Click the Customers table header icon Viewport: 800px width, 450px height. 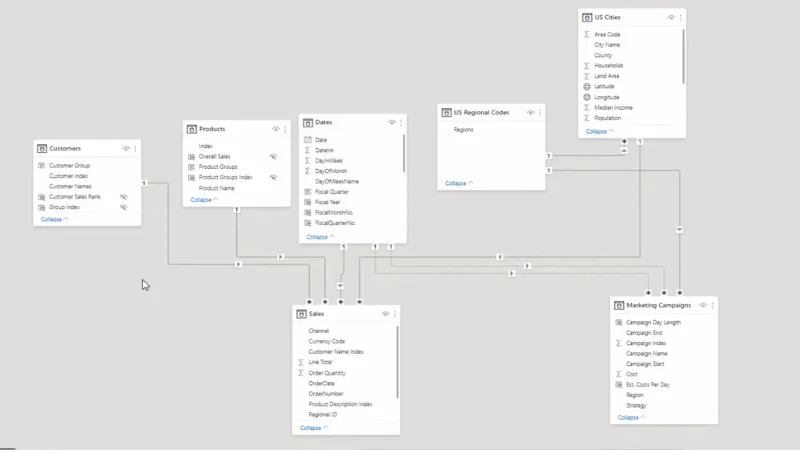(42, 148)
